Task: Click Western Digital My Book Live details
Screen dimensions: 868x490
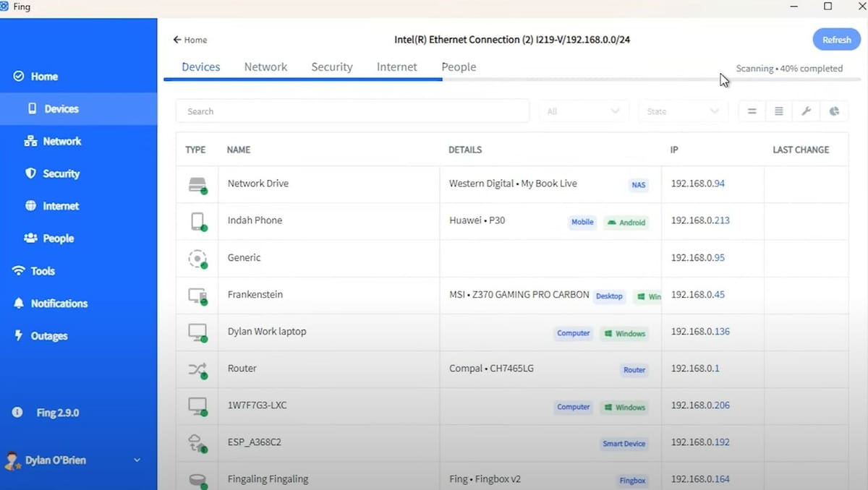Action: click(513, 184)
